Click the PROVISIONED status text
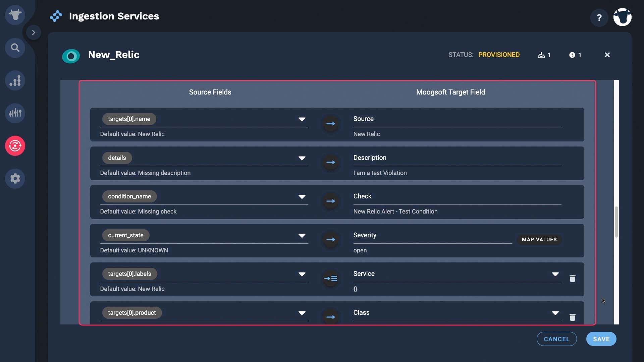The width and height of the screenshot is (644, 362). pyautogui.click(x=499, y=55)
